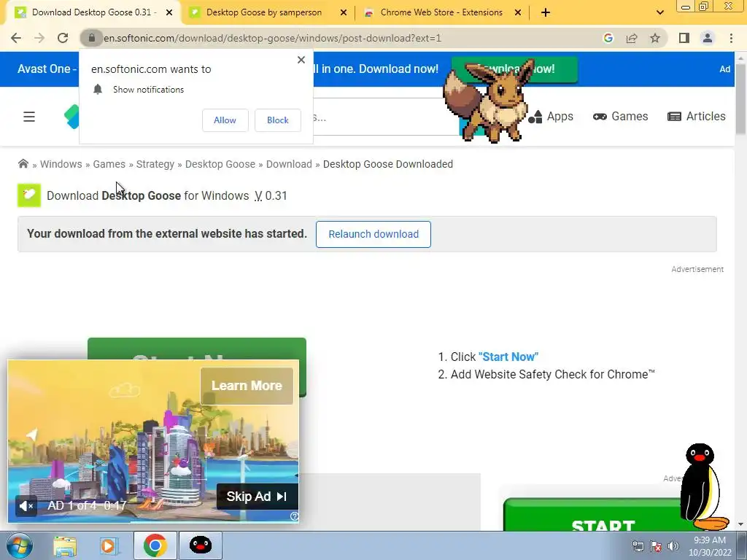Click the Avast One banner text
This screenshot has height=560, width=747.
click(47, 69)
